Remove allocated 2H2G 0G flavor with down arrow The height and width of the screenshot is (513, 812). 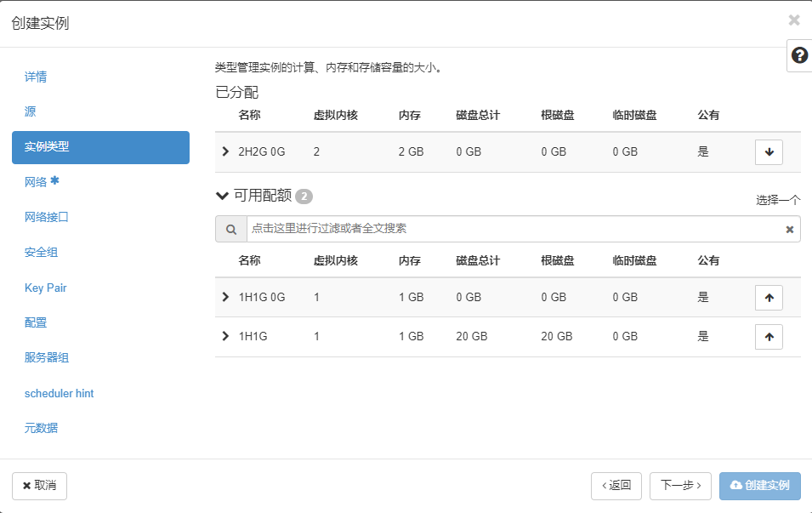(769, 152)
